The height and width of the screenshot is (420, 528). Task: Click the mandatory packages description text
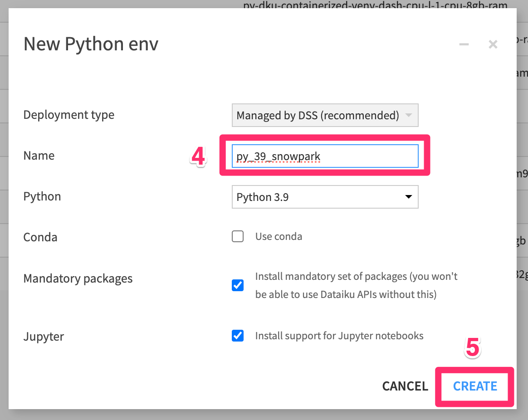(x=356, y=285)
